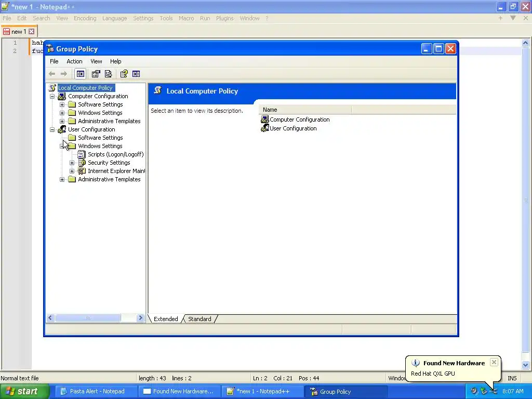
Task: Open the Plugins menu in Notepad++
Action: (224, 18)
